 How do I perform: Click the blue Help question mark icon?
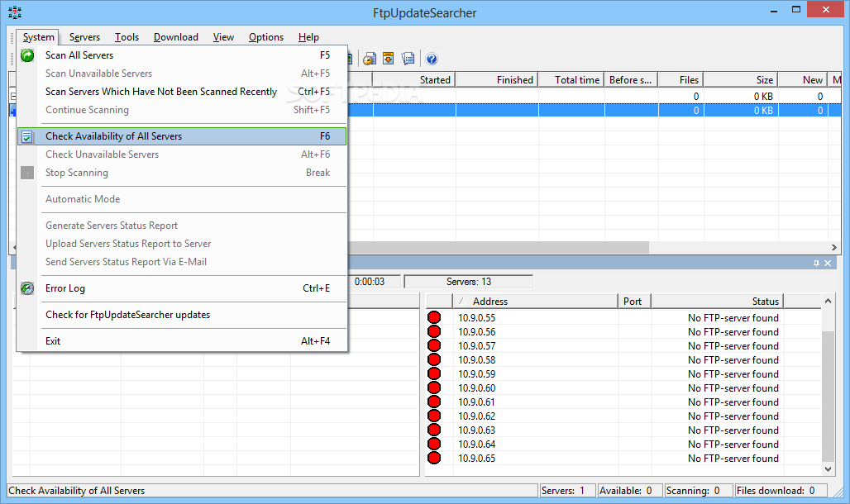(x=432, y=59)
